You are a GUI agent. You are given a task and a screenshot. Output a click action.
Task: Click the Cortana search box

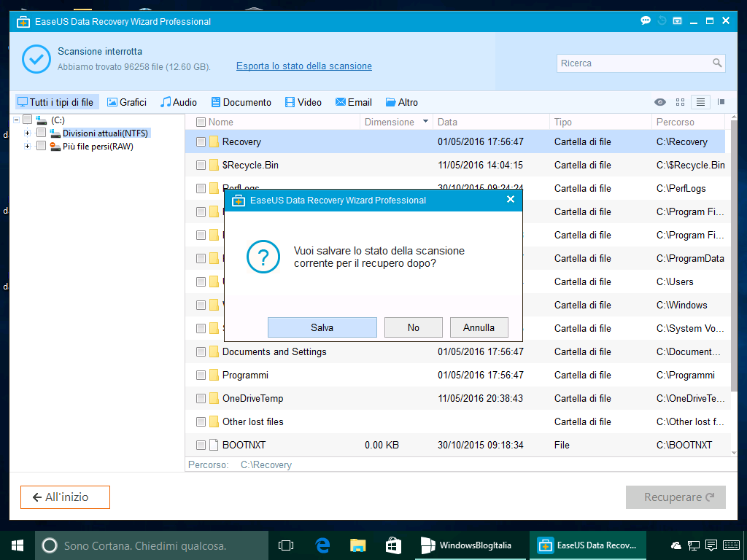tap(152, 545)
